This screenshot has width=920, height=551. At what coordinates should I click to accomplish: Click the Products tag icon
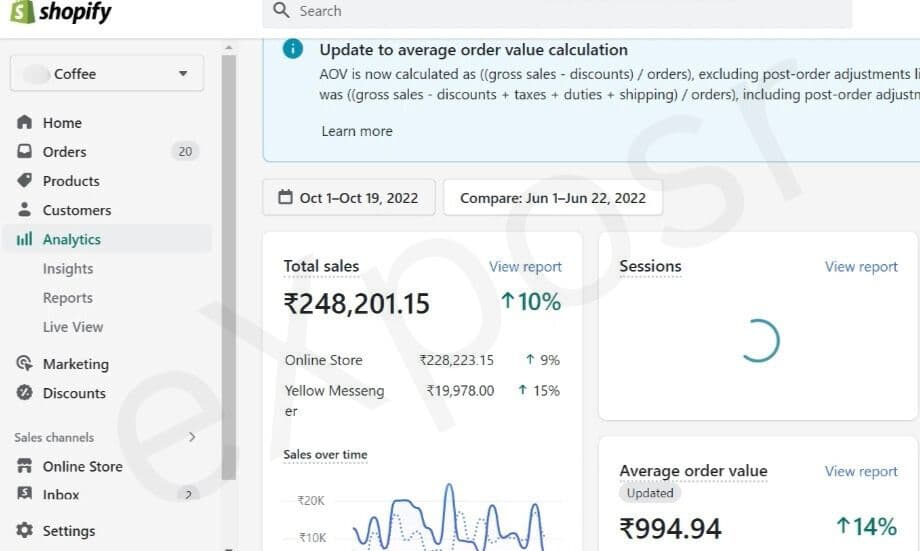pos(25,180)
